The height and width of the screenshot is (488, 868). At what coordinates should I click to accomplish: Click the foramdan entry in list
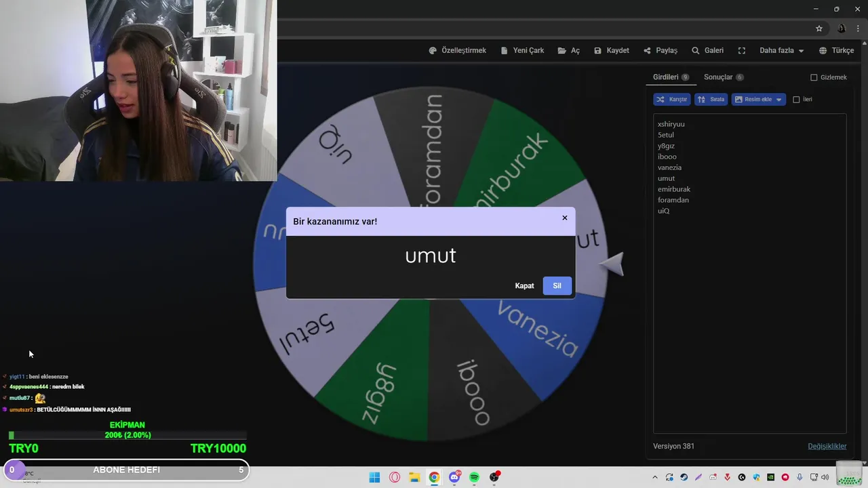coord(673,200)
